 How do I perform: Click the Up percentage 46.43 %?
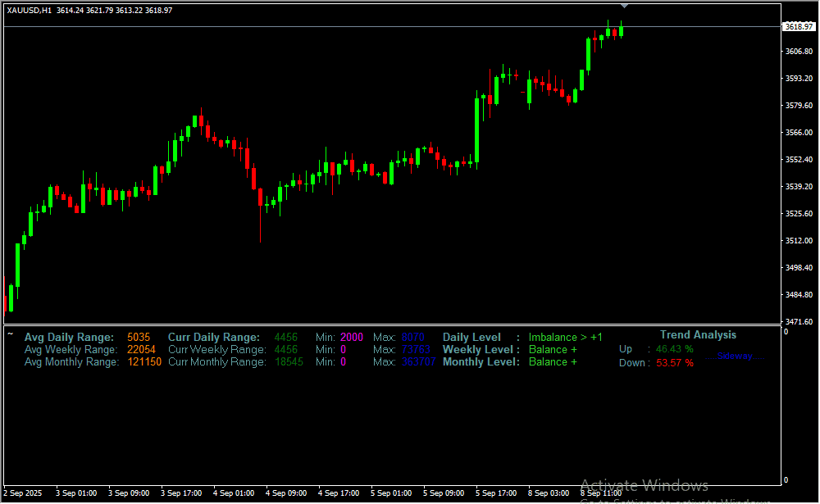point(674,349)
